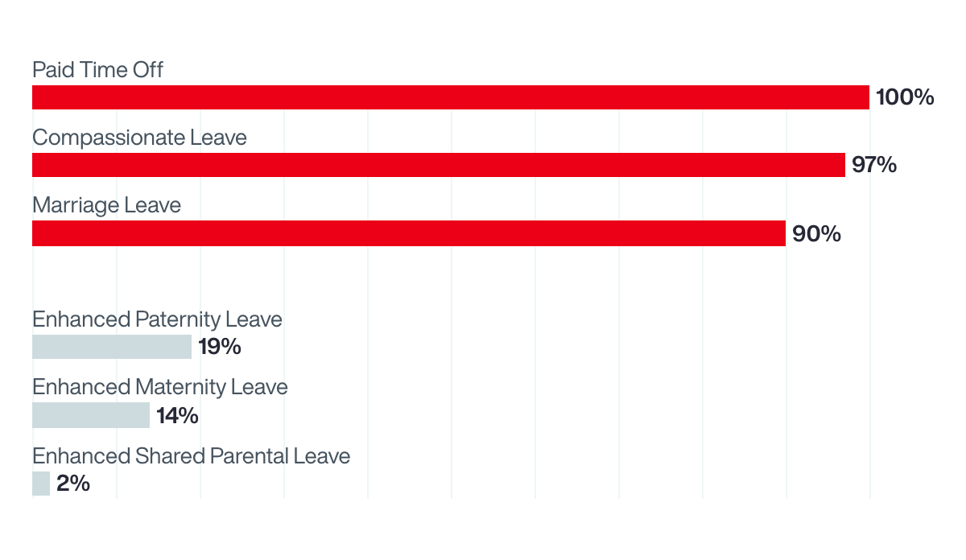Select the "Compassionate Leave" label text
Image resolution: width=966 pixels, height=560 pixels.
(x=139, y=138)
